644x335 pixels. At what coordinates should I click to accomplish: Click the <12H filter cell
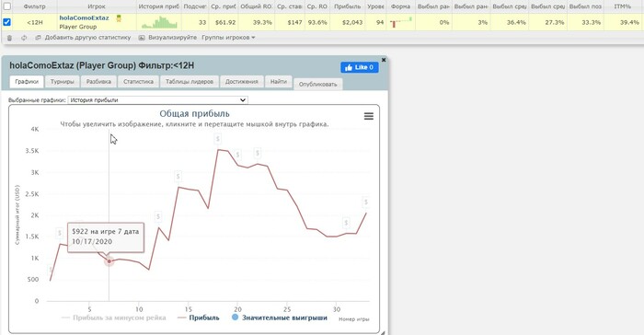(x=35, y=22)
